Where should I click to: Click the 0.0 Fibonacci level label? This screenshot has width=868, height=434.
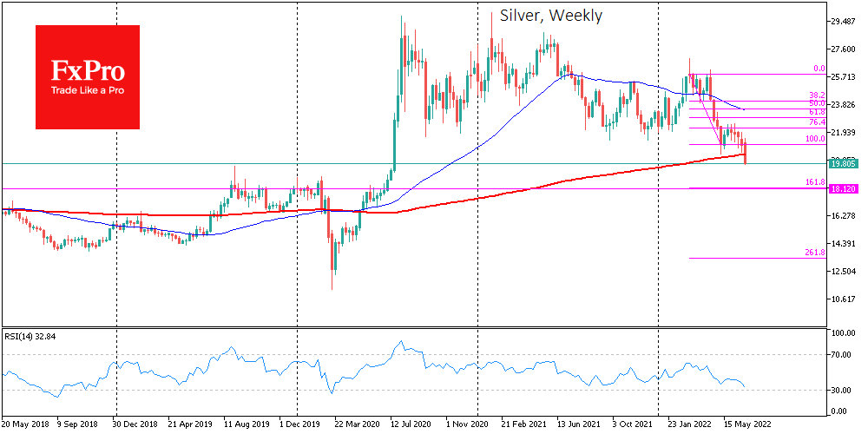tap(818, 69)
